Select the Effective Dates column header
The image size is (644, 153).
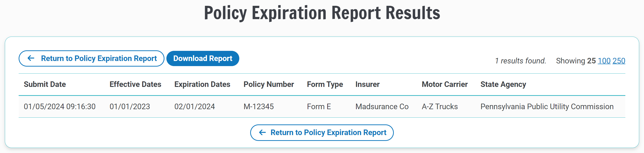[135, 84]
